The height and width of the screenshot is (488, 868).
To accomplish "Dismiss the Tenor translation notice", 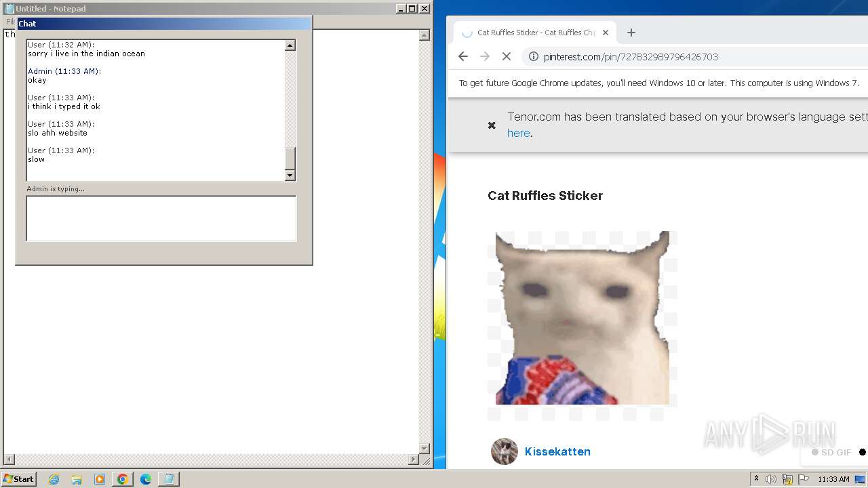I will point(492,125).
